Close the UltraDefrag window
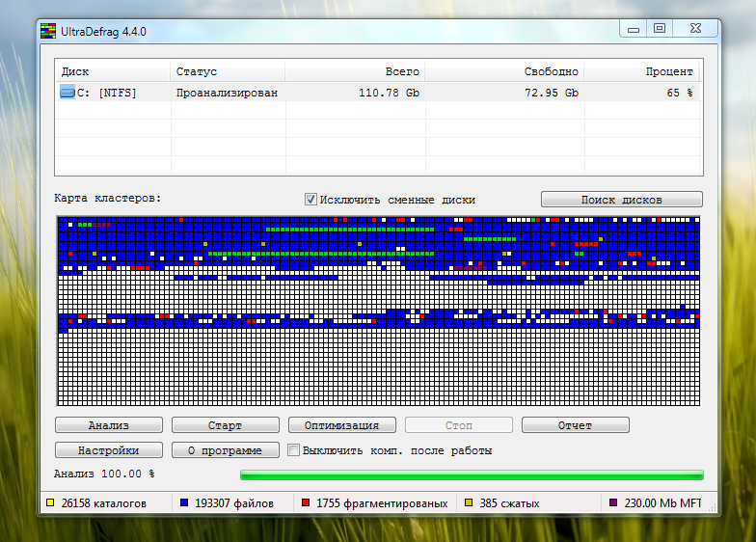Screen dimensions: 756x542 coord(695,29)
